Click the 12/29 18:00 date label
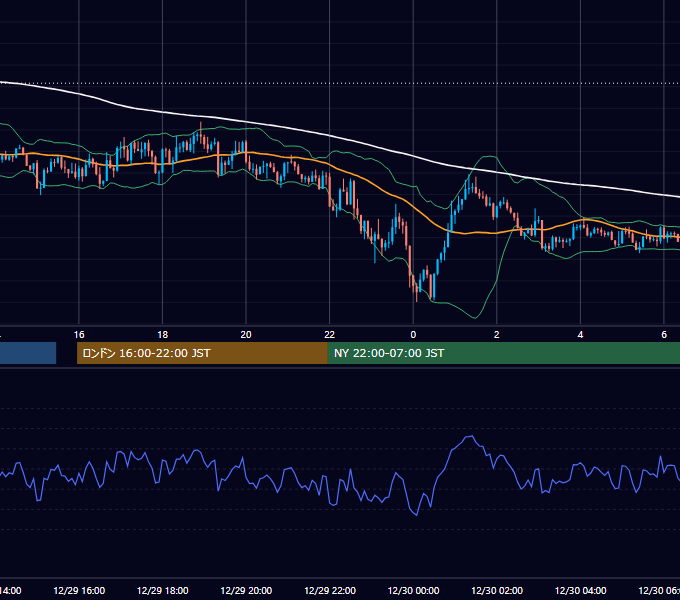Image resolution: width=680 pixels, height=600 pixels. (163, 590)
